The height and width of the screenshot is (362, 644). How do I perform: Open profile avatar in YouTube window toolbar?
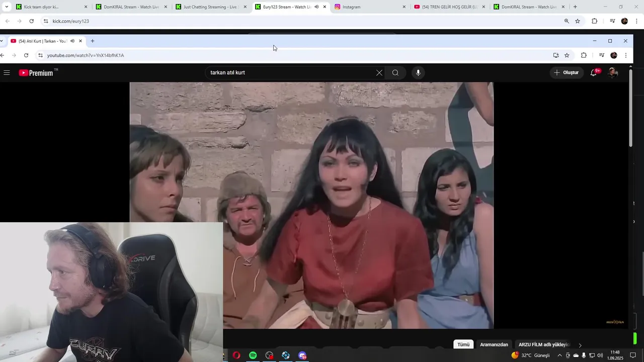point(614,55)
